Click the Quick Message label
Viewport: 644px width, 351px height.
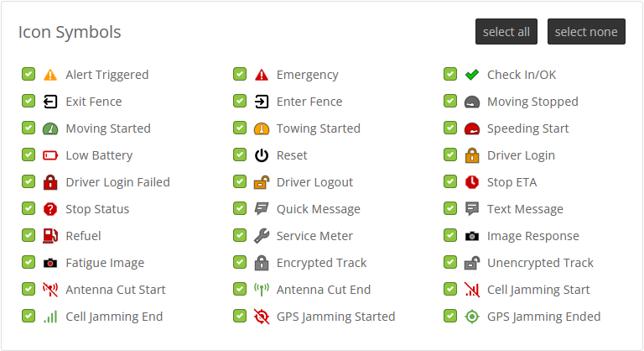click(x=318, y=209)
